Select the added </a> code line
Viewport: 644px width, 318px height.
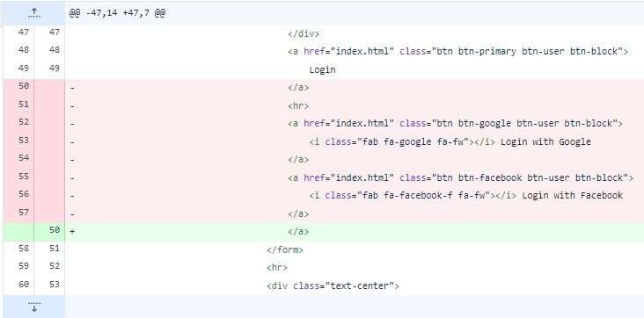tap(298, 232)
